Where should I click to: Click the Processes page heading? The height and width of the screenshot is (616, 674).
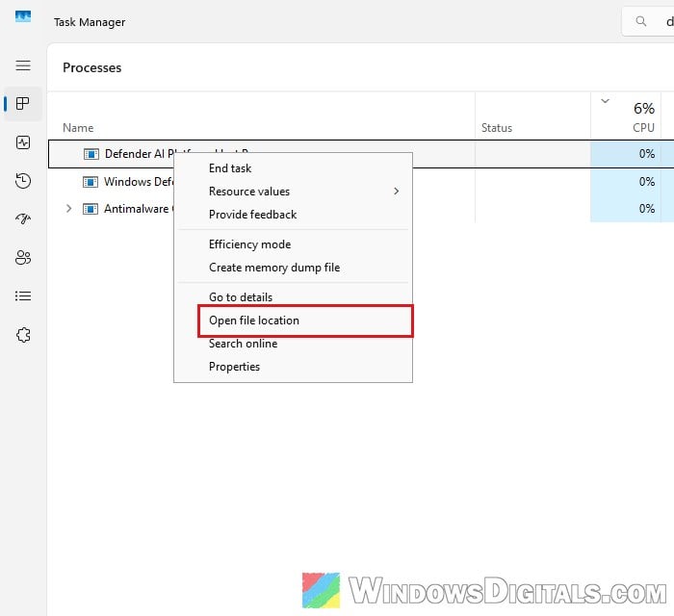(x=92, y=67)
